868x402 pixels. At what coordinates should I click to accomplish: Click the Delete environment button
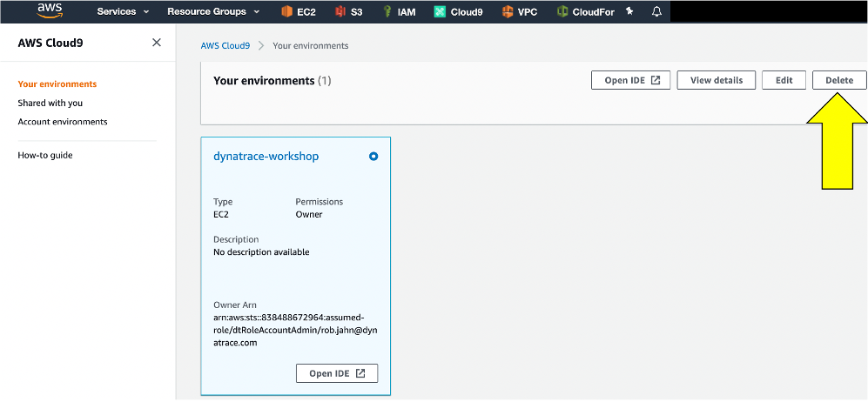(839, 80)
